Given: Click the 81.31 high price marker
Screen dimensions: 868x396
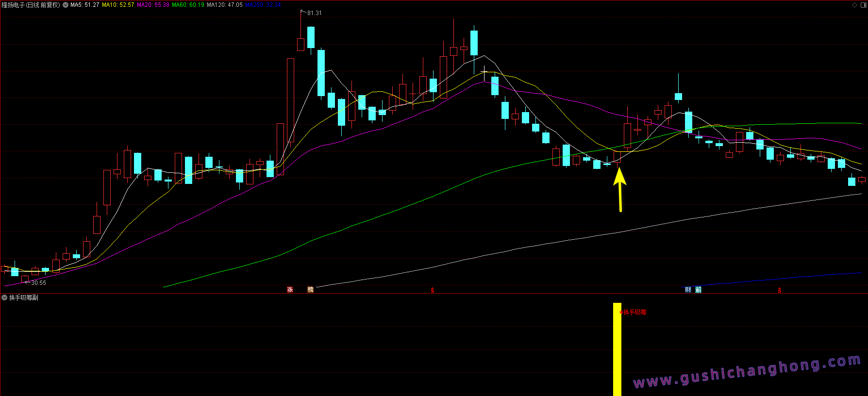Looking at the screenshot, I should (x=314, y=13).
